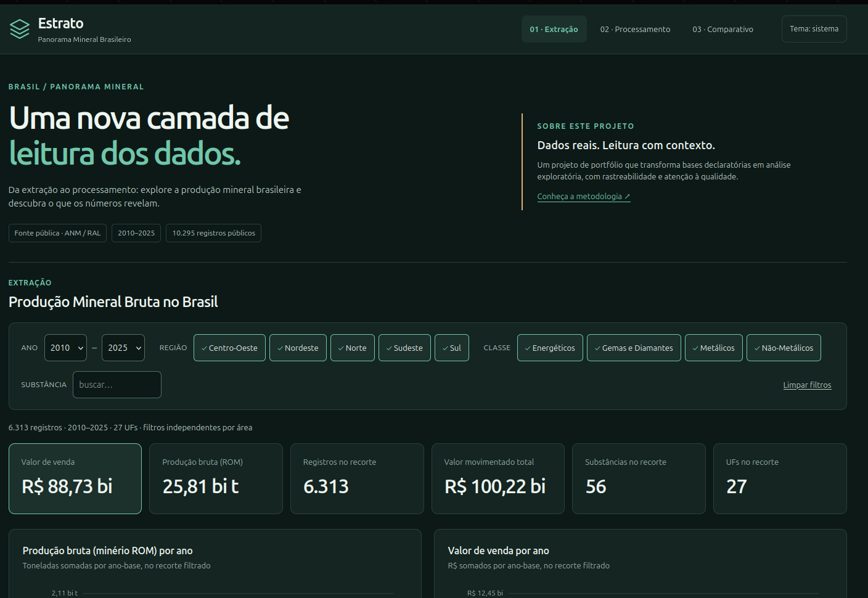Expand the start year 2010 dropdown
The height and width of the screenshot is (598, 868).
[x=65, y=348]
